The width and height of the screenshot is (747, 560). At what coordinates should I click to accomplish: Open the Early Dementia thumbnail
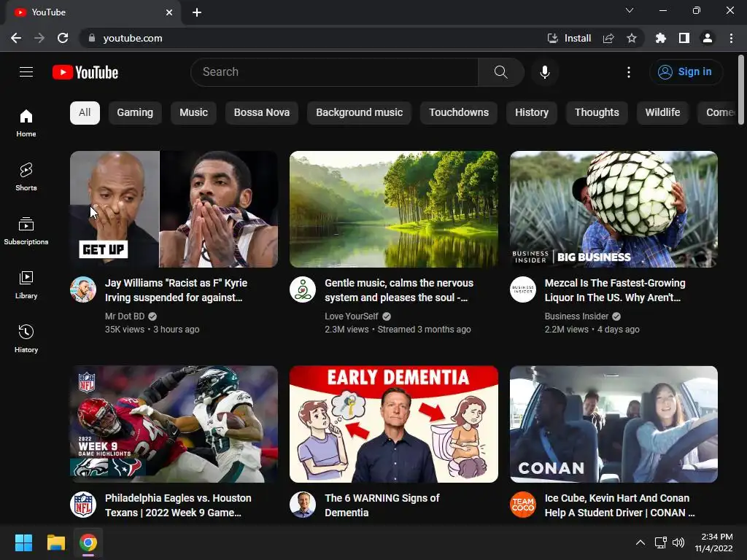click(x=393, y=424)
